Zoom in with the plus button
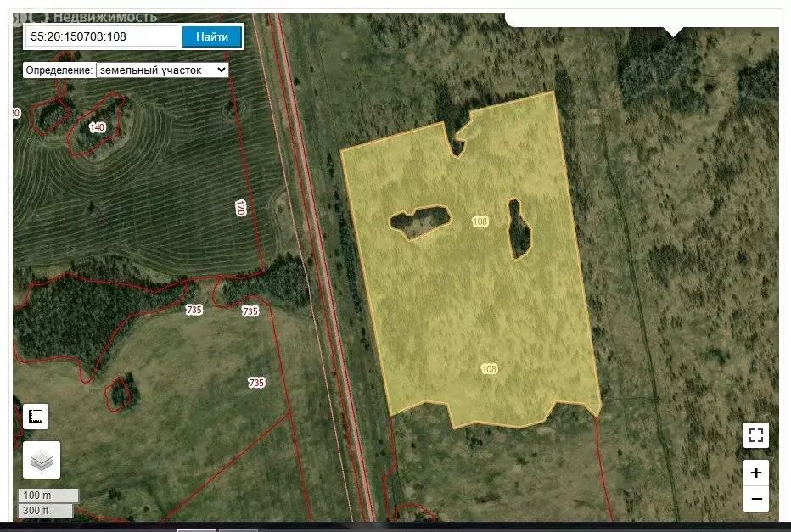791x532 pixels. pos(755,473)
